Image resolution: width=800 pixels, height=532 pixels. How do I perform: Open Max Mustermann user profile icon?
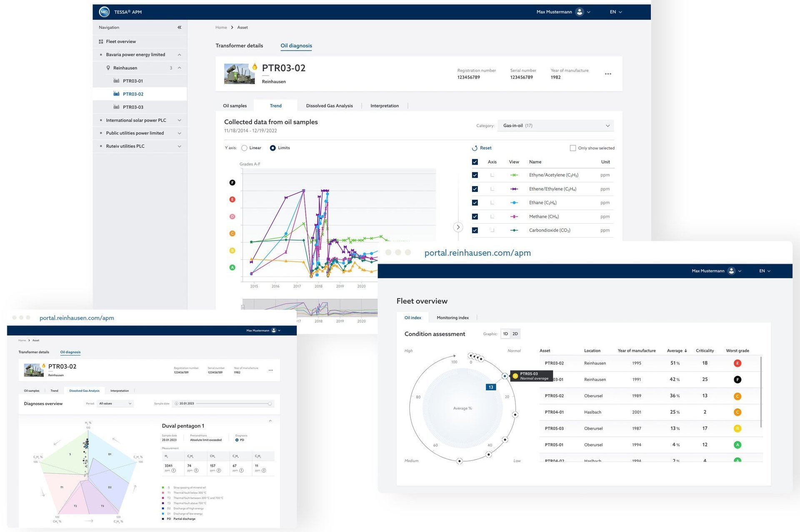coord(579,12)
